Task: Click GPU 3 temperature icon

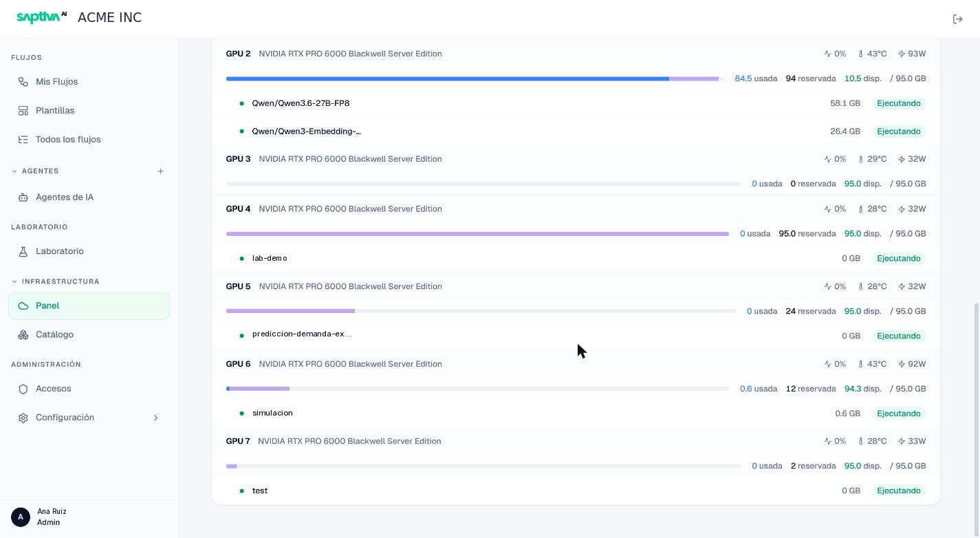Action: pos(861,159)
